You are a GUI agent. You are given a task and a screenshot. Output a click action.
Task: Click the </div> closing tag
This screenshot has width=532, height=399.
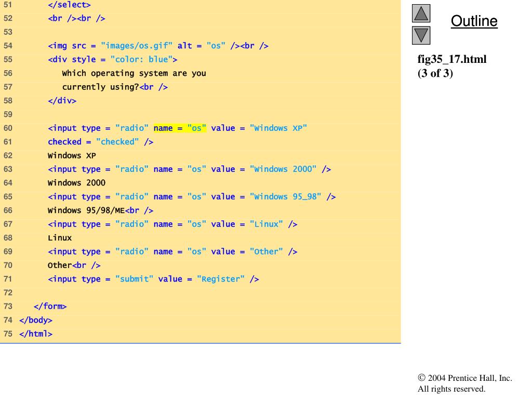(62, 101)
